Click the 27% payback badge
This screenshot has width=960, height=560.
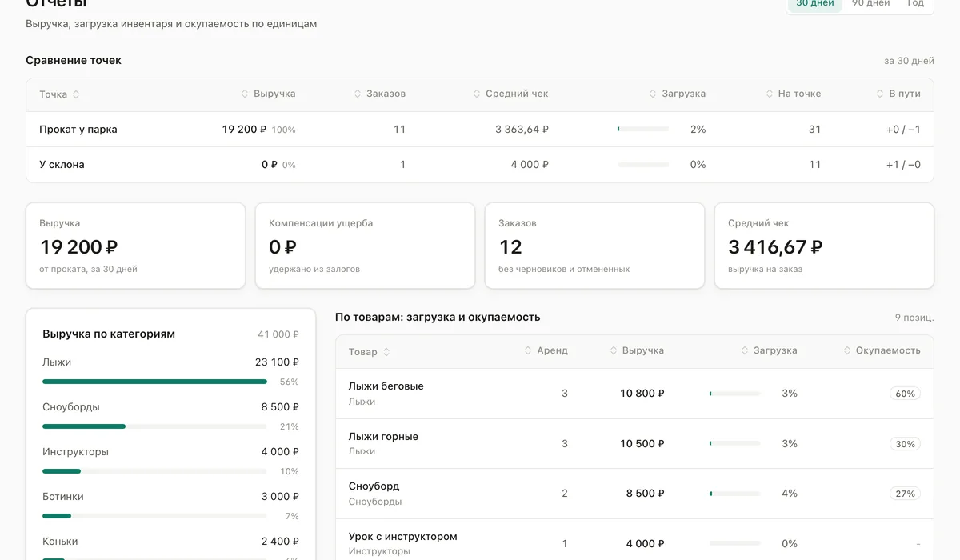pos(905,494)
